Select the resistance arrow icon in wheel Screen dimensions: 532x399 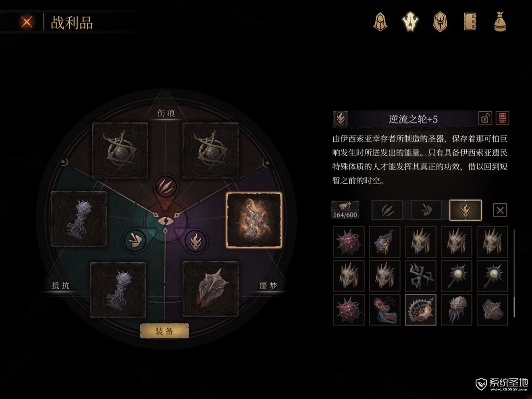[135, 240]
